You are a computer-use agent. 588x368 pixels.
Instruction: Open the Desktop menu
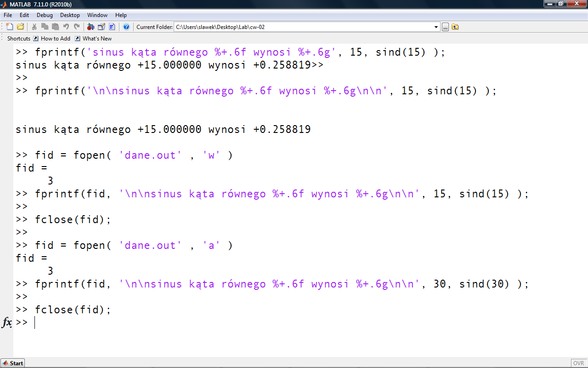[x=70, y=15]
